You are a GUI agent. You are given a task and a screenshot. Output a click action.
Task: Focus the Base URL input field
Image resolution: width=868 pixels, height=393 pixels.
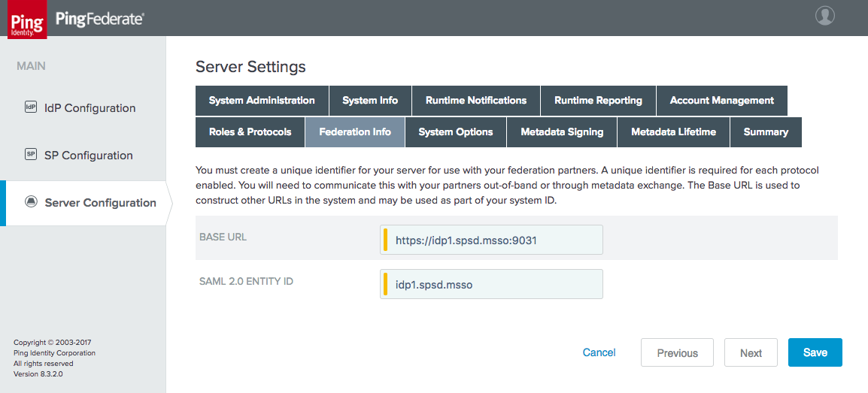coord(492,240)
